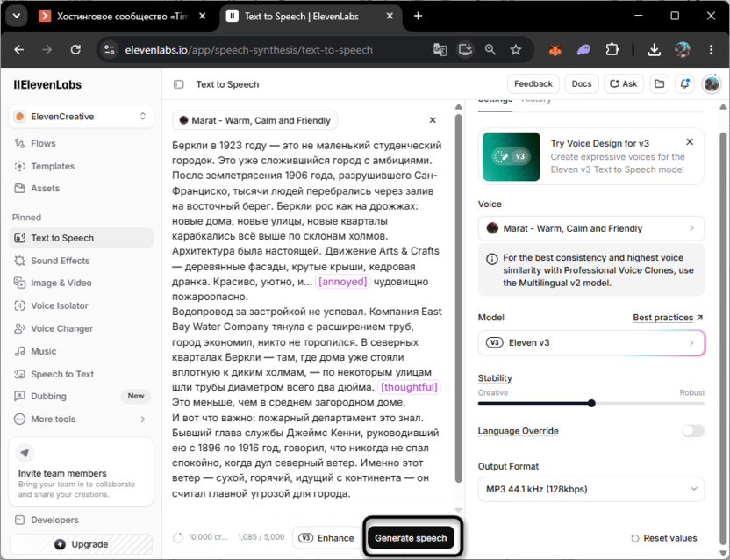
Task: Click the translate page icon
Action: tap(440, 49)
